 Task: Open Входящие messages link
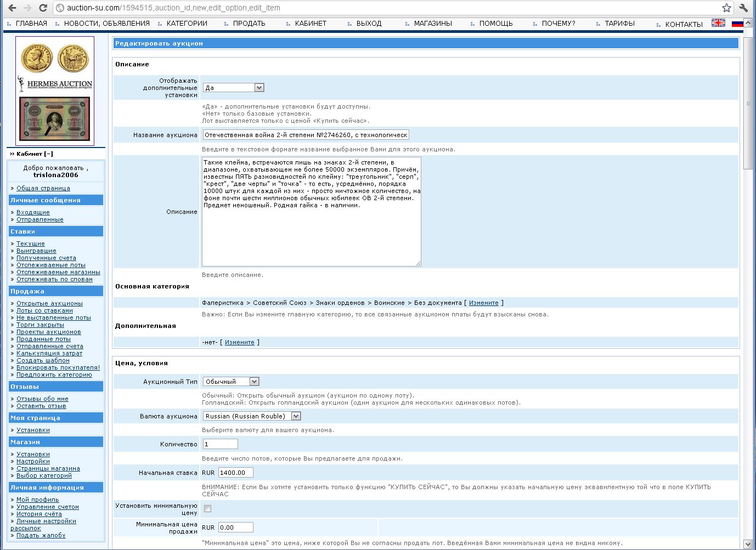(x=33, y=212)
